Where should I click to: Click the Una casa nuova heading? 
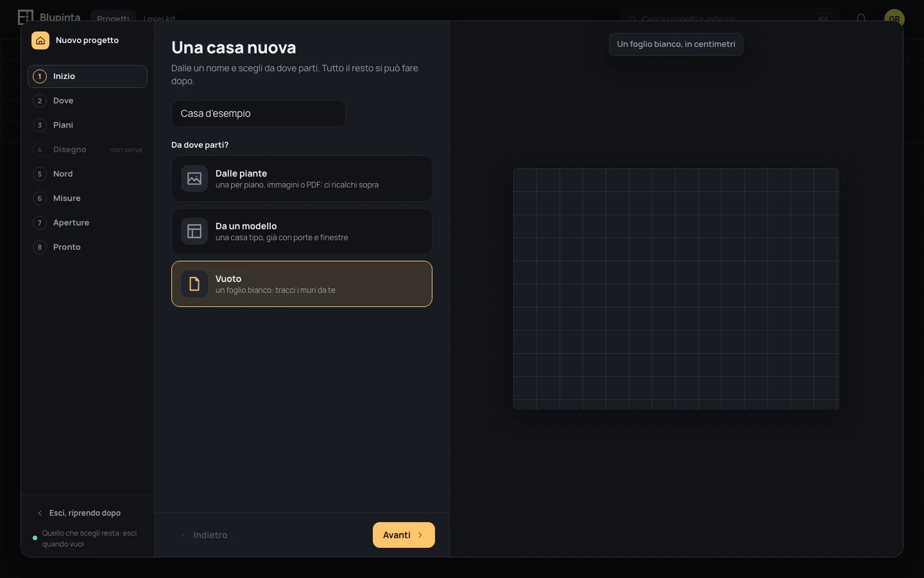pos(234,48)
